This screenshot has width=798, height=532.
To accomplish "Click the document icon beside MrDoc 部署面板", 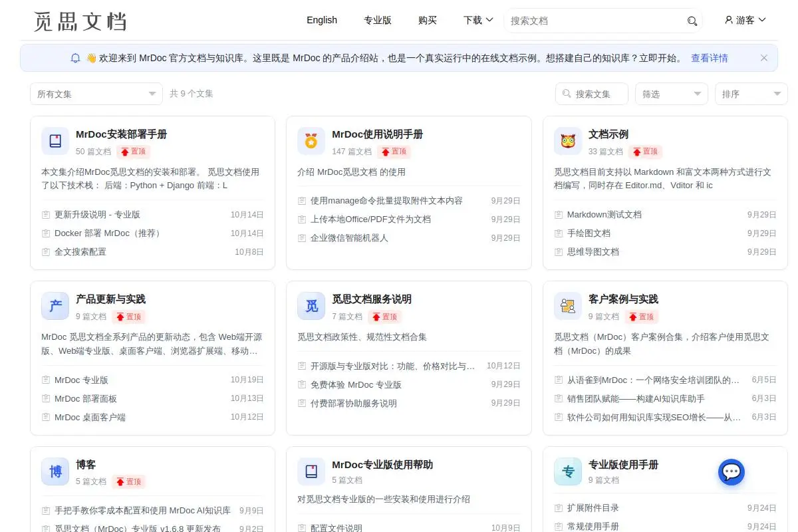I will click(x=46, y=399).
